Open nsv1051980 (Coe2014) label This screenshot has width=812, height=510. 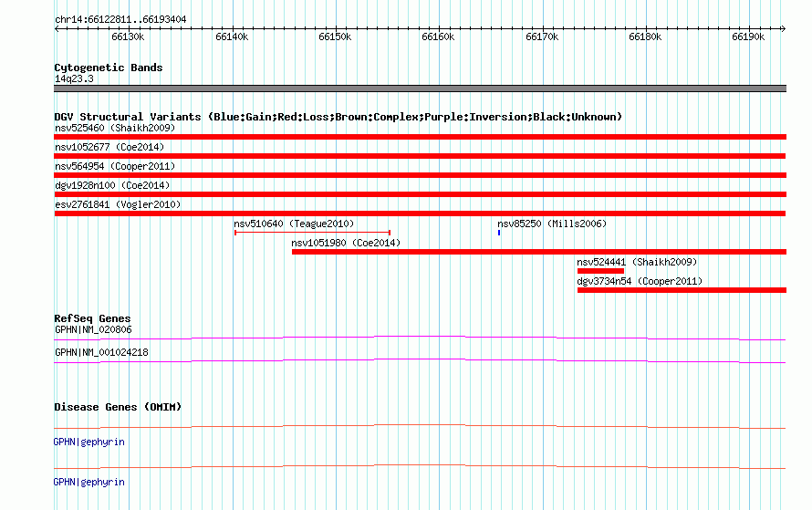click(346, 243)
